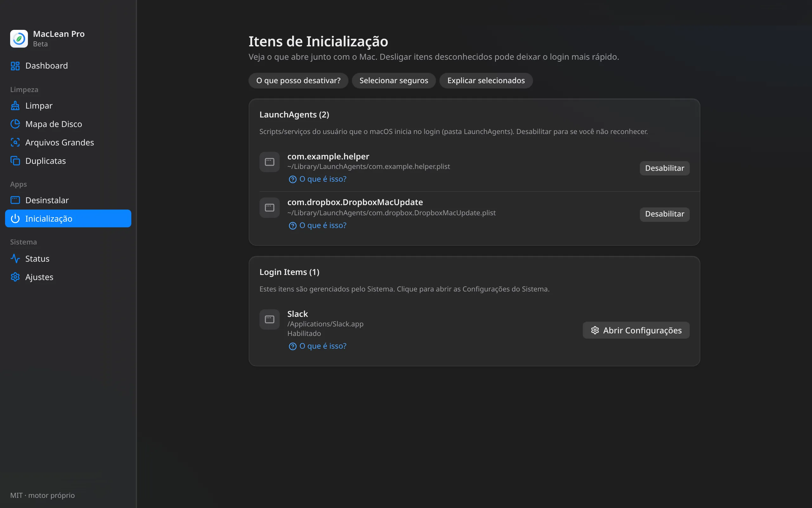The image size is (812, 508).
Task: Click the Desinstalar window icon
Action: pyautogui.click(x=15, y=200)
